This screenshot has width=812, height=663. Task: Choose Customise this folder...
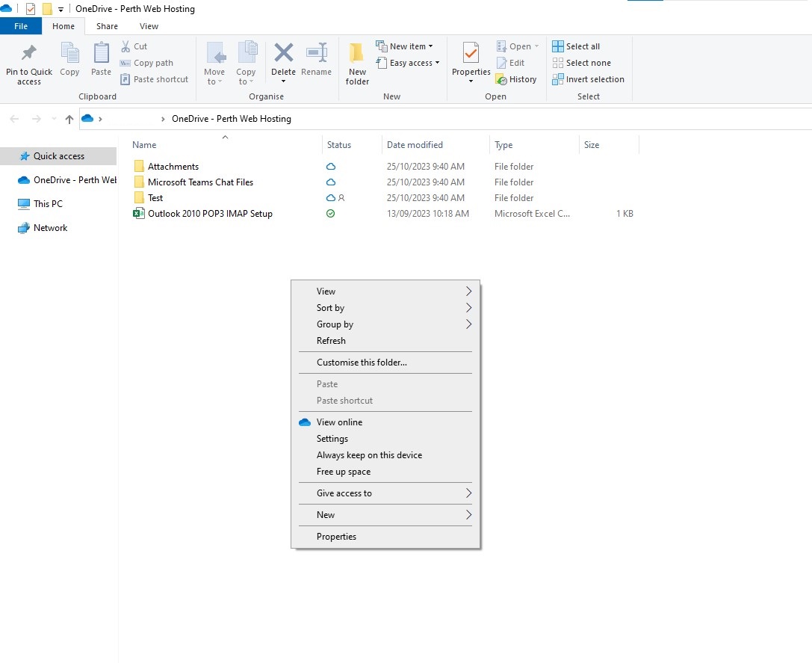pyautogui.click(x=385, y=363)
